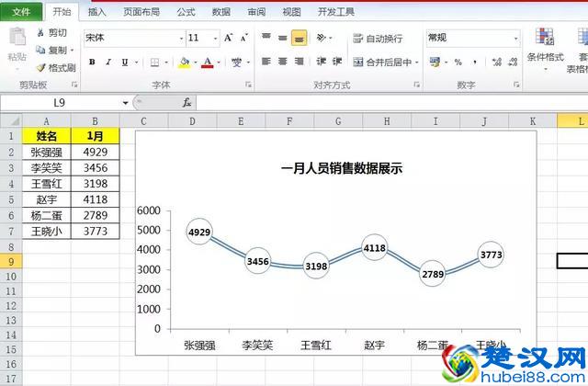The width and height of the screenshot is (588, 386).
Task: Select row 9 header
Action: [11, 261]
